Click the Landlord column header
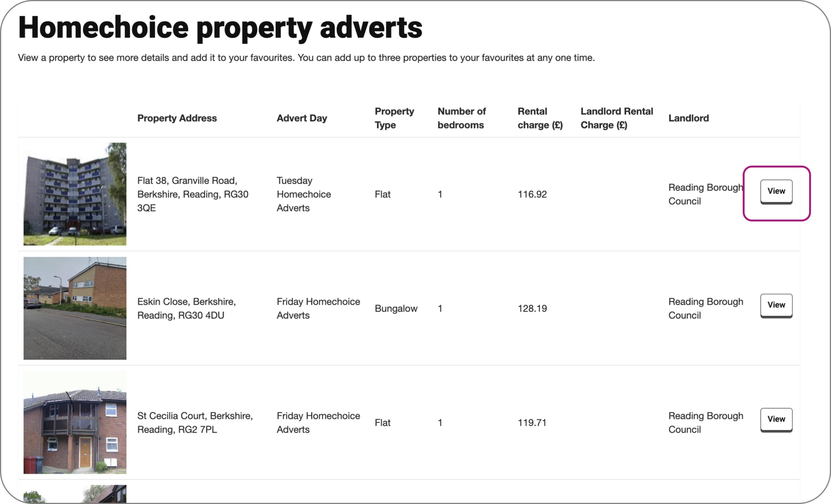This screenshot has width=831, height=504. point(688,118)
